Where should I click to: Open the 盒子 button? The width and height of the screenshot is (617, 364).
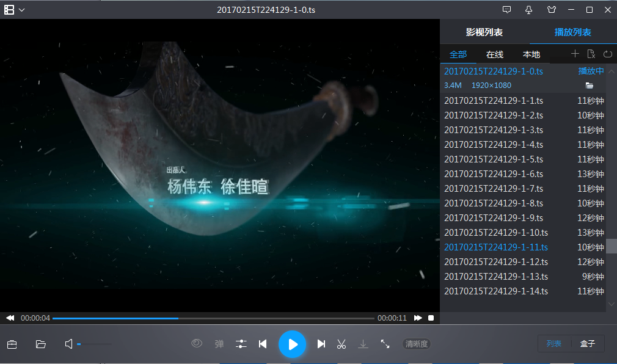[x=588, y=344]
